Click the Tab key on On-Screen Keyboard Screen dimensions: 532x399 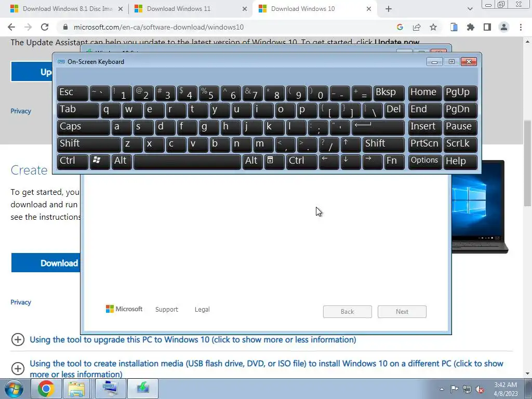[x=78, y=110]
